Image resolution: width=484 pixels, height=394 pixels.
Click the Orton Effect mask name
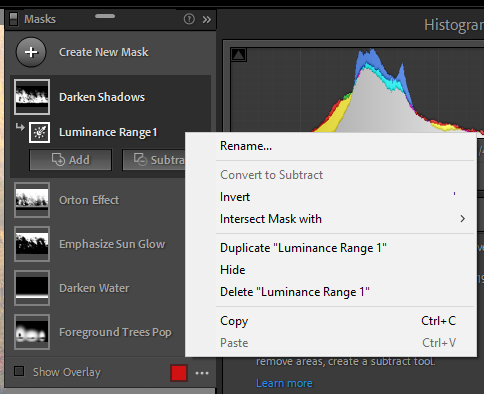tap(89, 200)
